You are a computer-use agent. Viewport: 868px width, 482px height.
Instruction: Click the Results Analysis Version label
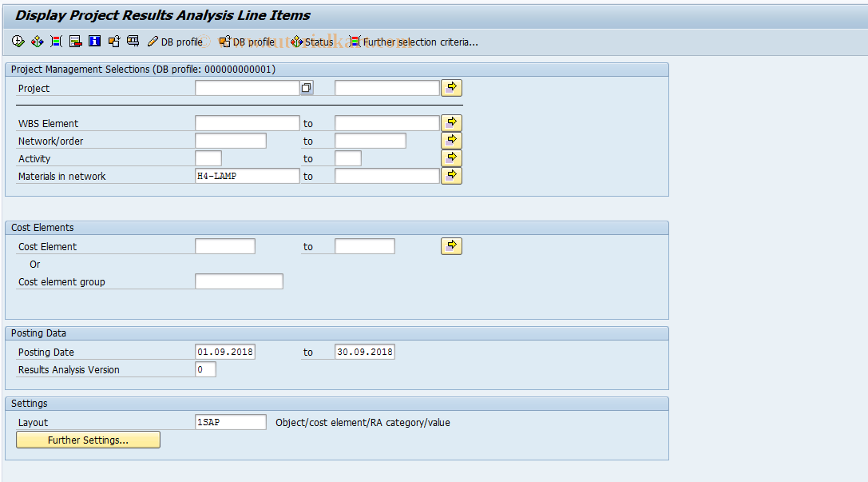click(69, 369)
